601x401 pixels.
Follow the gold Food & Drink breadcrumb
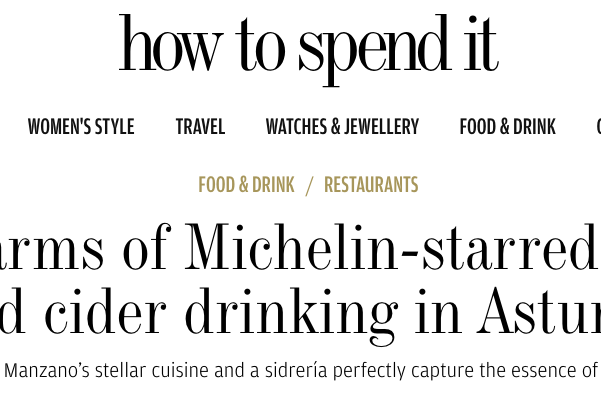[246, 185]
